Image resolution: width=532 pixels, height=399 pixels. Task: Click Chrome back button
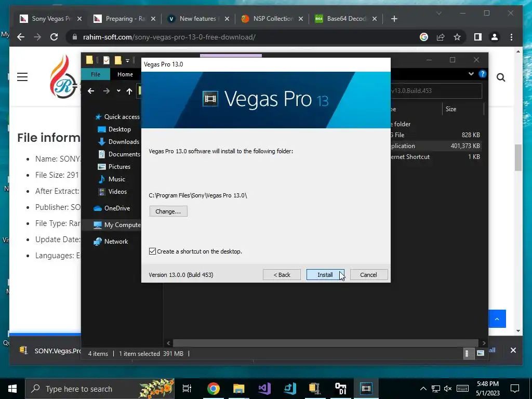tap(21, 37)
